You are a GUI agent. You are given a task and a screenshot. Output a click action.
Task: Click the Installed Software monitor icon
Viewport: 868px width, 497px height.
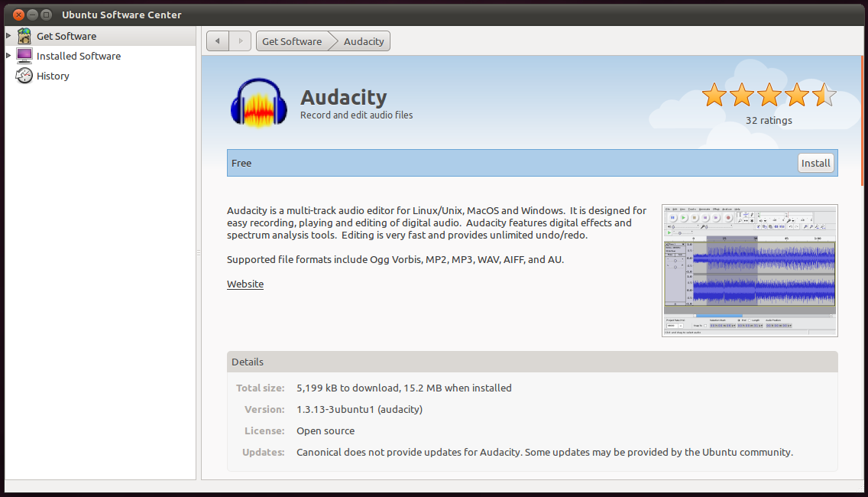tap(24, 56)
